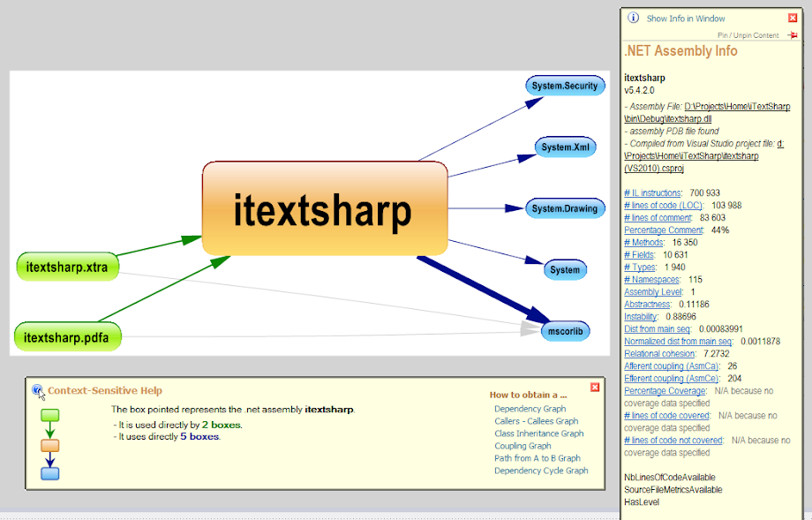Select the System node in graph
Screen dimensions: 812x520
[565, 270]
